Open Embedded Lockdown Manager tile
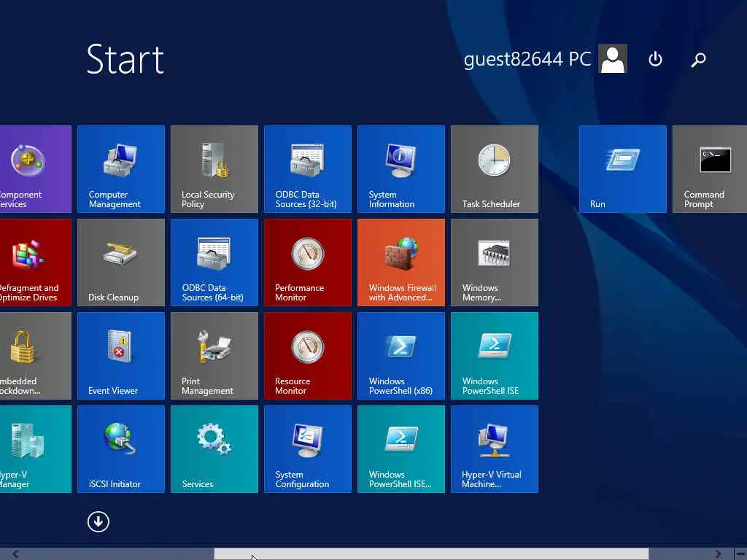This screenshot has width=747, height=560. (x=36, y=356)
